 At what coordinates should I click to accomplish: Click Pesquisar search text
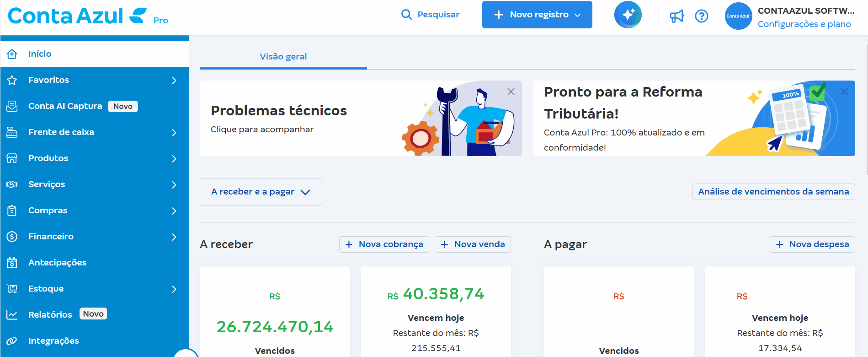click(x=438, y=15)
